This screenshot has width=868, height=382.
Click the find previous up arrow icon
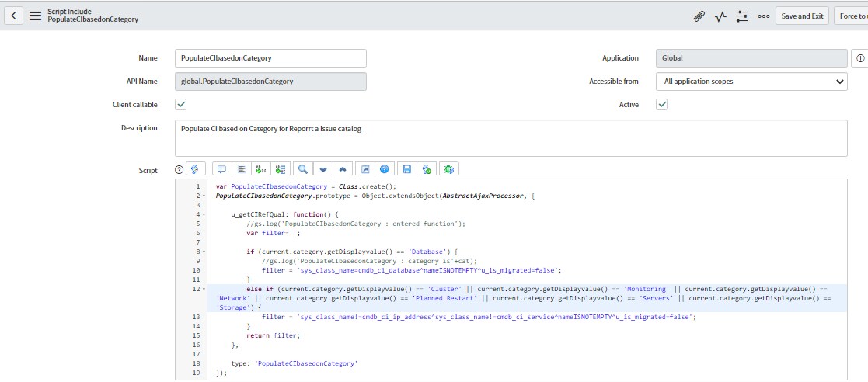coord(342,169)
